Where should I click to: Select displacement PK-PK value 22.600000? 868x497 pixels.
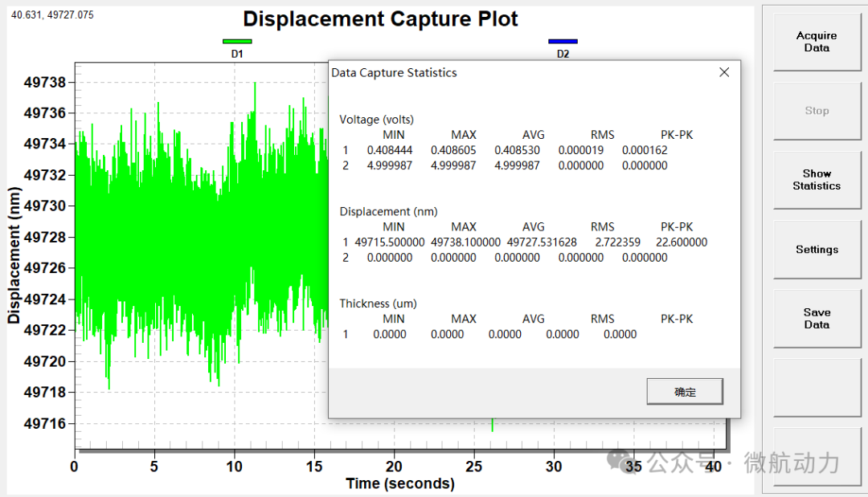tap(682, 242)
